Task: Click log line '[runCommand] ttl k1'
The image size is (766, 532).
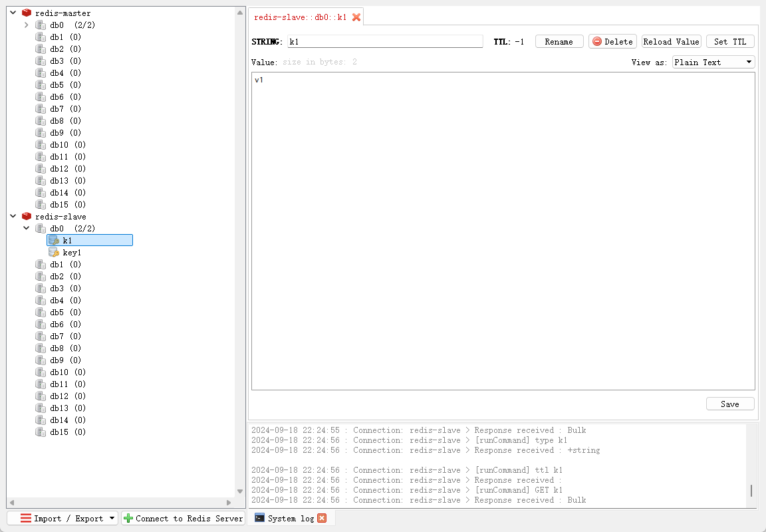Action: [x=407, y=470]
